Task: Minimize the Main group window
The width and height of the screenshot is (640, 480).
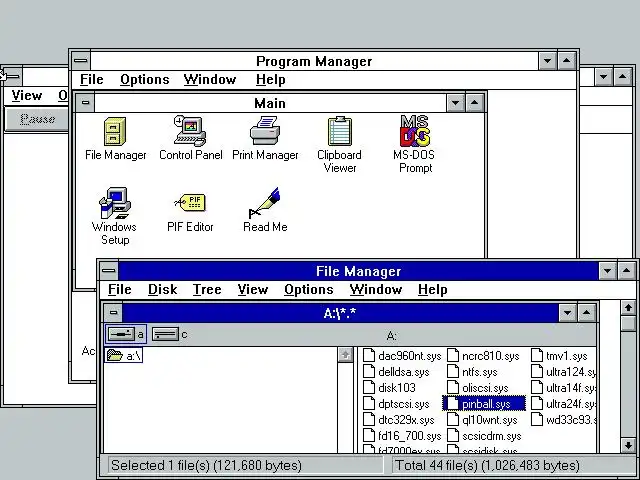Action: click(x=456, y=102)
